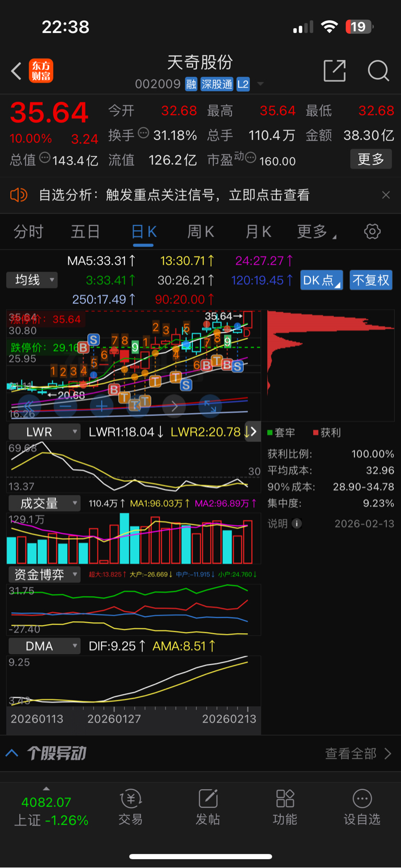Screen dimensions: 401x868
Task: Tap the 深股通 badge
Action: coord(217,84)
